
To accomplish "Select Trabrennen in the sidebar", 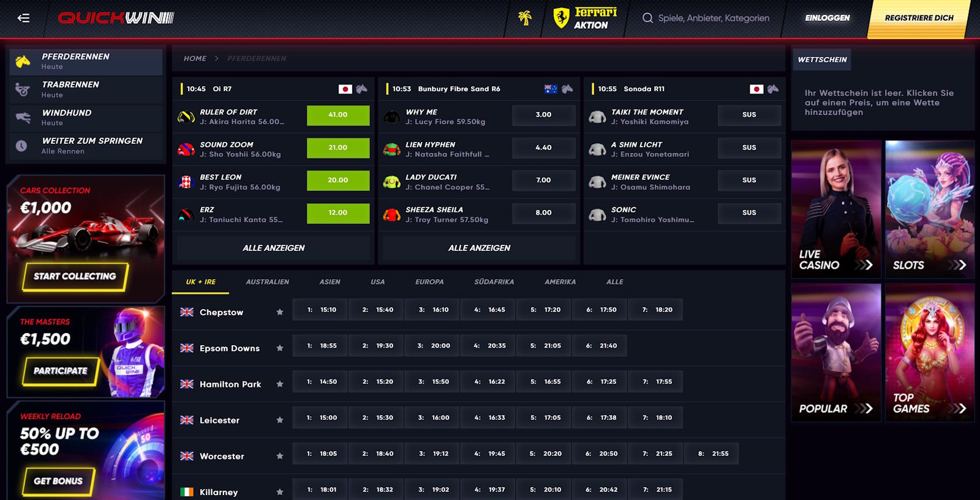I will (86, 89).
